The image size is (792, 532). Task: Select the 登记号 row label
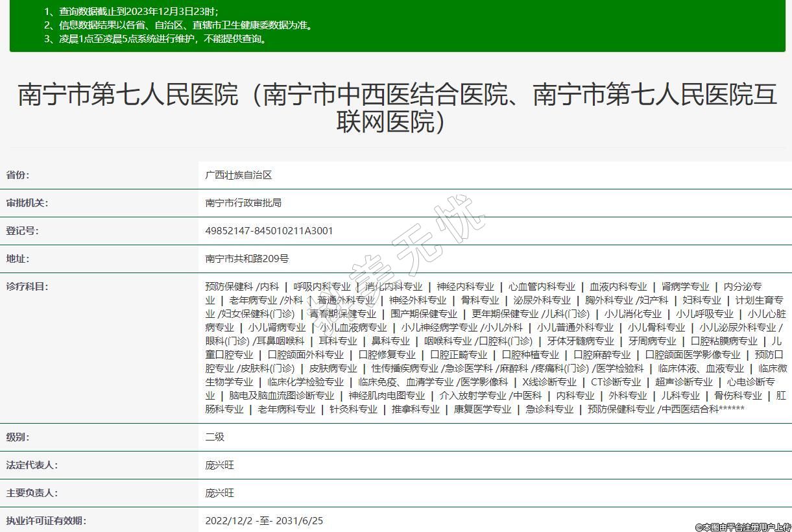click(x=23, y=231)
